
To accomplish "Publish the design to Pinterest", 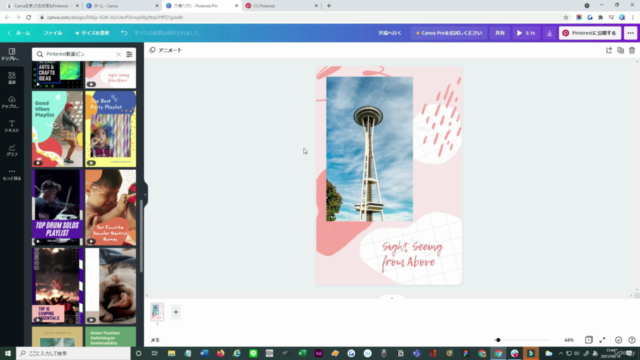I will [590, 33].
